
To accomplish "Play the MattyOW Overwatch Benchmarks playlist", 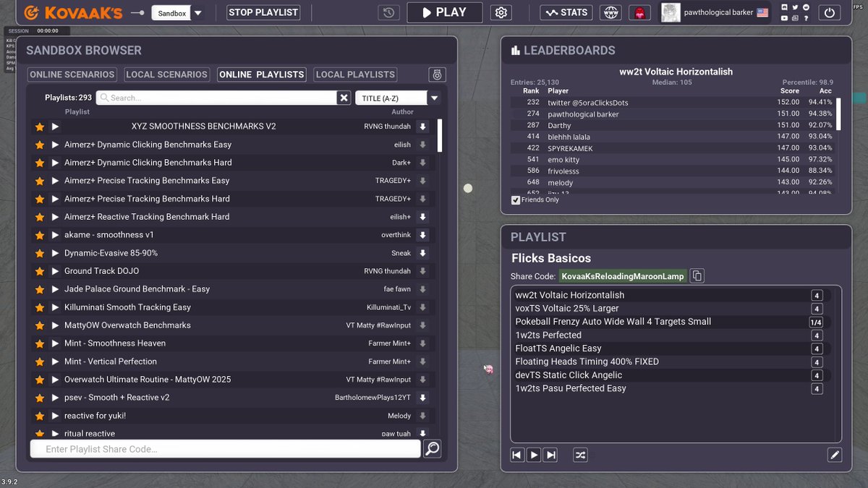I will 55,325.
